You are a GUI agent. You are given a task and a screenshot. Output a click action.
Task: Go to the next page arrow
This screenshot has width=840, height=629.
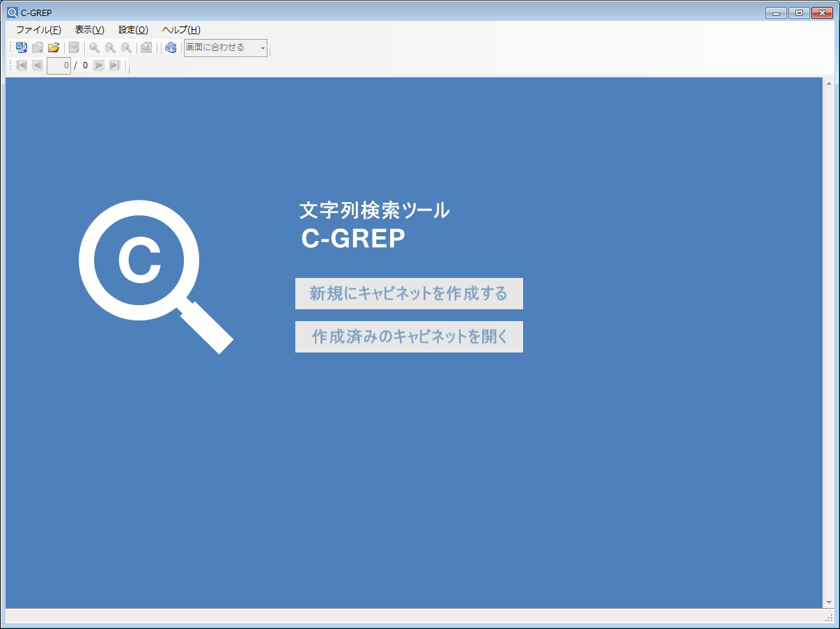pos(99,65)
